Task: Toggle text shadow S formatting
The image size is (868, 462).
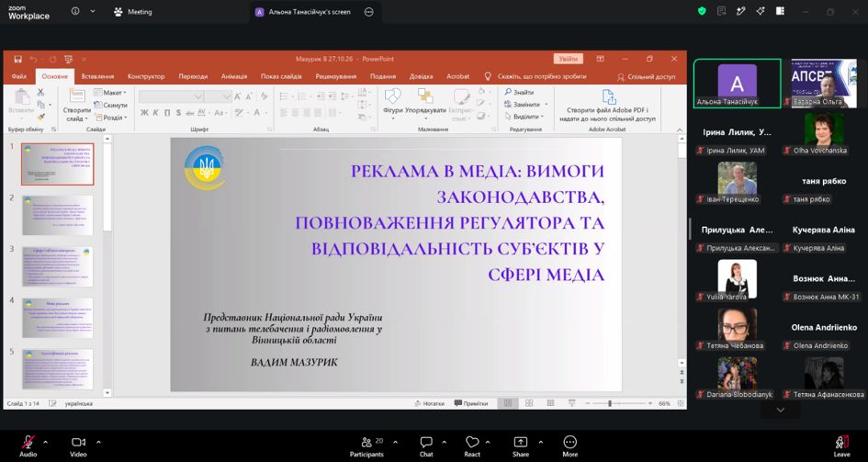Action: point(178,113)
